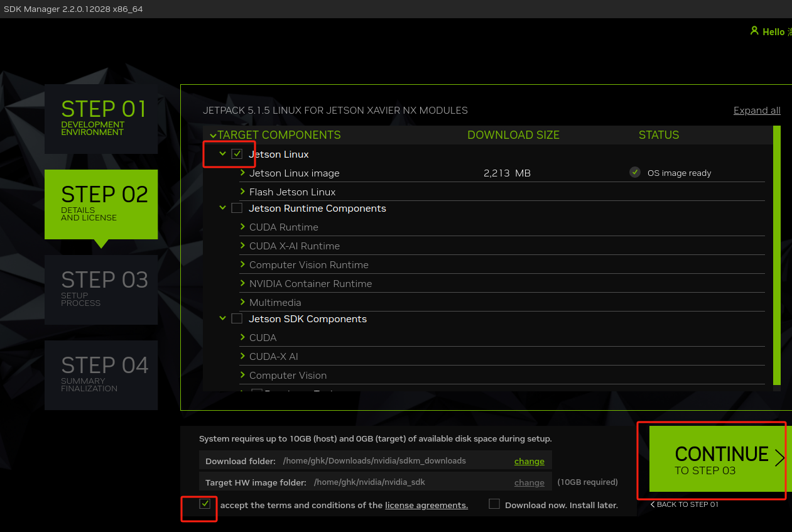Click the components list vertical scrollbar

pyautogui.click(x=777, y=255)
